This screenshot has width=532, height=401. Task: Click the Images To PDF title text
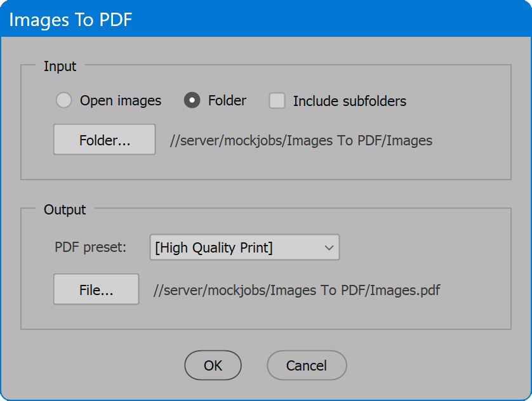tap(70, 20)
